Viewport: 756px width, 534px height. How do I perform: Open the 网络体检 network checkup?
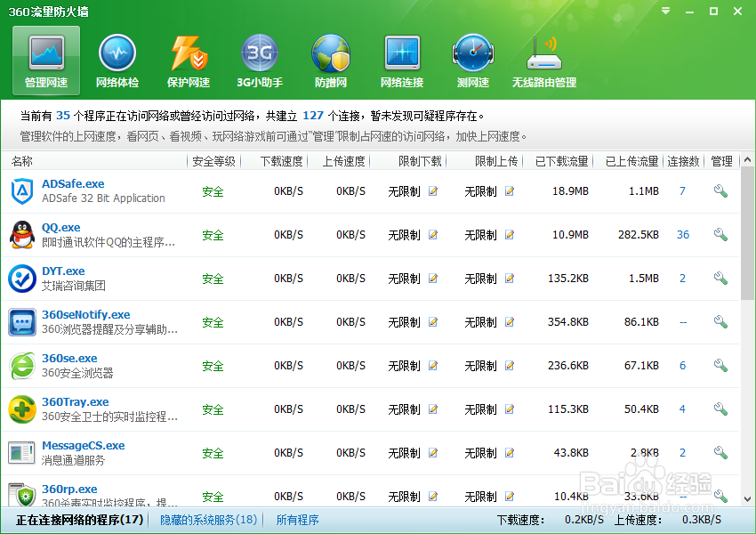coord(117,61)
